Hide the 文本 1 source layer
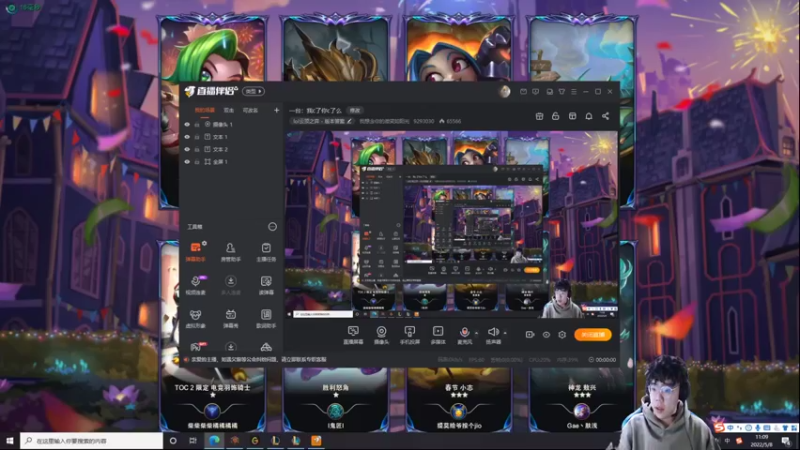This screenshot has height=450, width=800. click(187, 137)
